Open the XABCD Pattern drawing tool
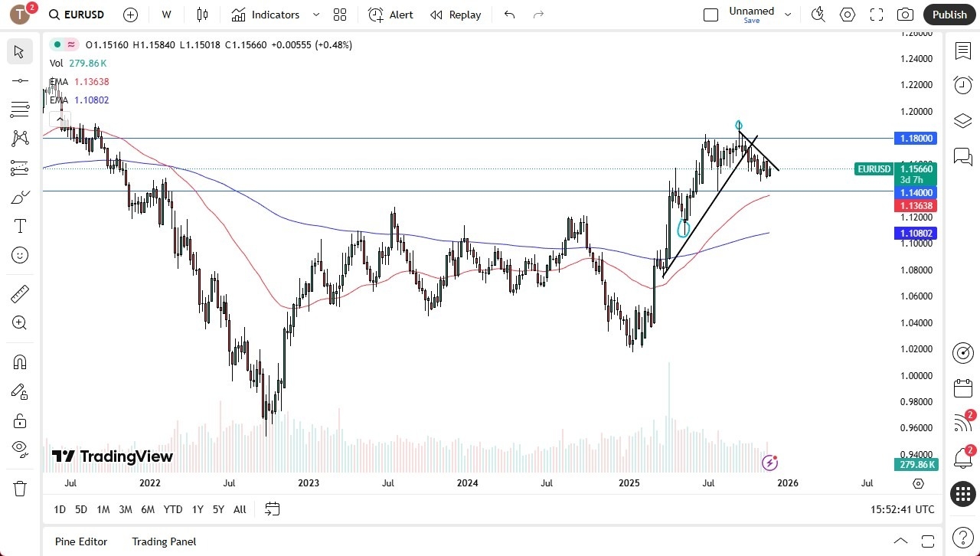Image resolution: width=980 pixels, height=556 pixels. (x=19, y=137)
